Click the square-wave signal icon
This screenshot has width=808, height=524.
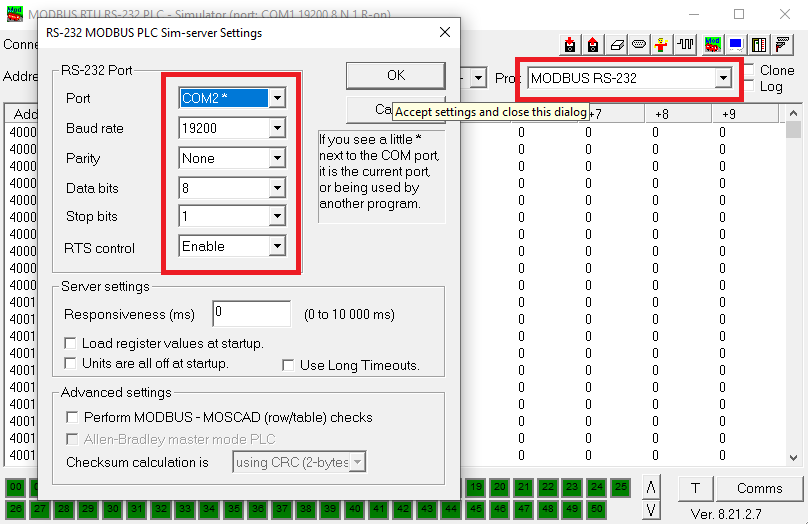685,45
